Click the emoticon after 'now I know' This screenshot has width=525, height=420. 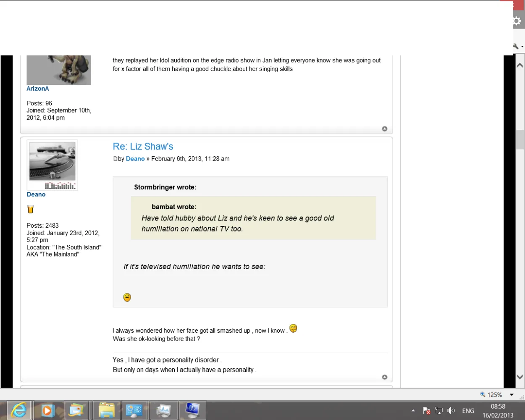(x=293, y=328)
